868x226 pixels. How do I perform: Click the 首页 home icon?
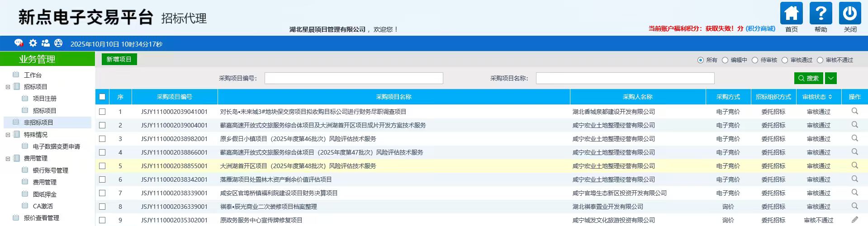pos(791,14)
